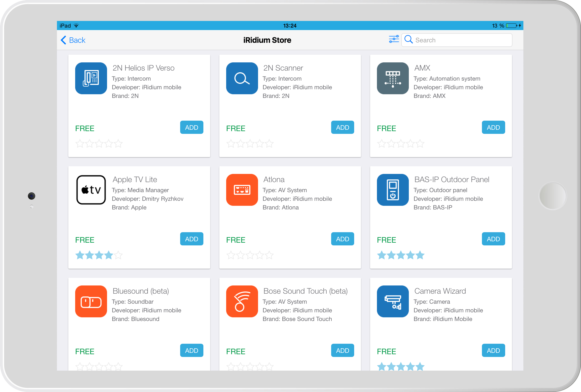Click Brand: iRidium Mobile text
Viewport: 581px width, 392px height.
click(443, 319)
